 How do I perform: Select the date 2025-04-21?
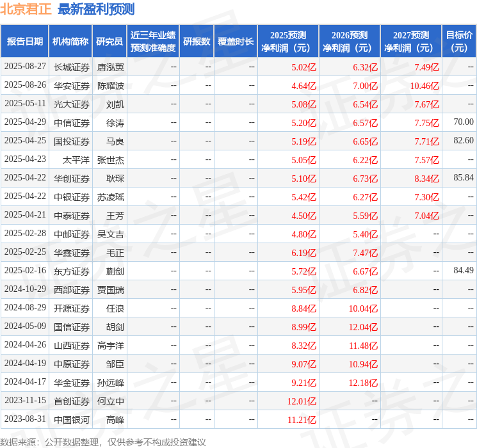[25, 215]
